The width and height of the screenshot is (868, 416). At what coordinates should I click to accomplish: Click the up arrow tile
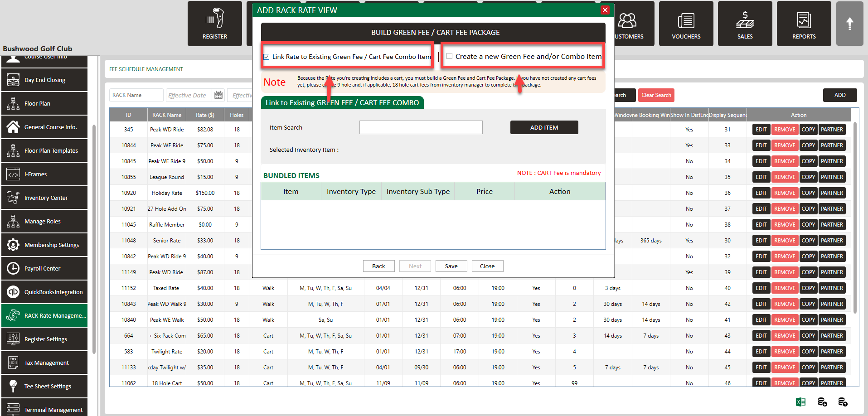tap(849, 24)
